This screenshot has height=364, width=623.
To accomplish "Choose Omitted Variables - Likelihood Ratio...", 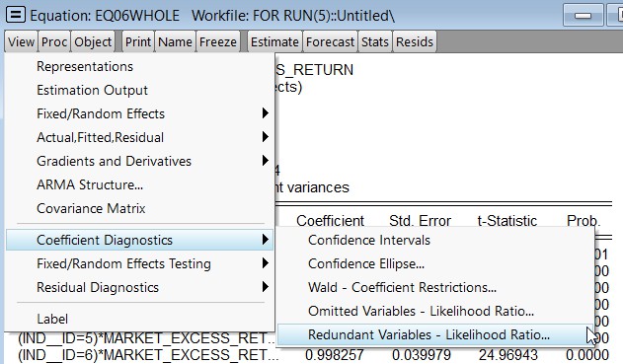I will point(435,311).
